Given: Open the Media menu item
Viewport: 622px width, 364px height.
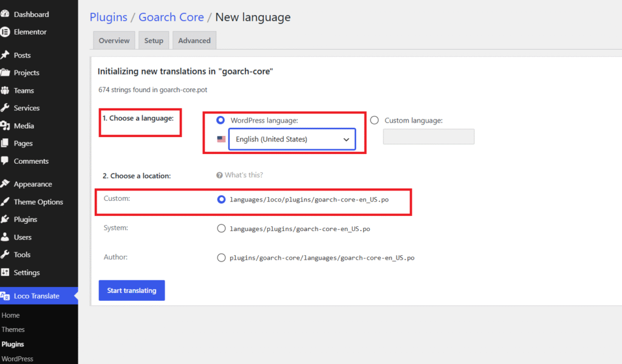Looking at the screenshot, I should click(24, 126).
